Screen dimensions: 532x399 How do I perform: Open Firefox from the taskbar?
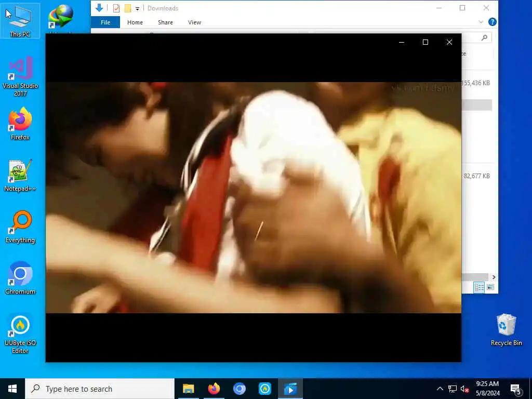click(x=214, y=389)
